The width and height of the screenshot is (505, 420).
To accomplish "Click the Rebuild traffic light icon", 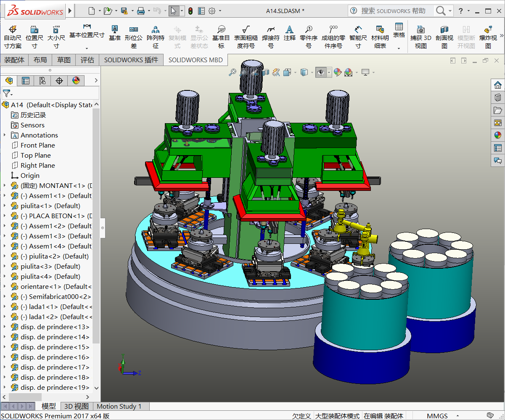I will tap(190, 11).
